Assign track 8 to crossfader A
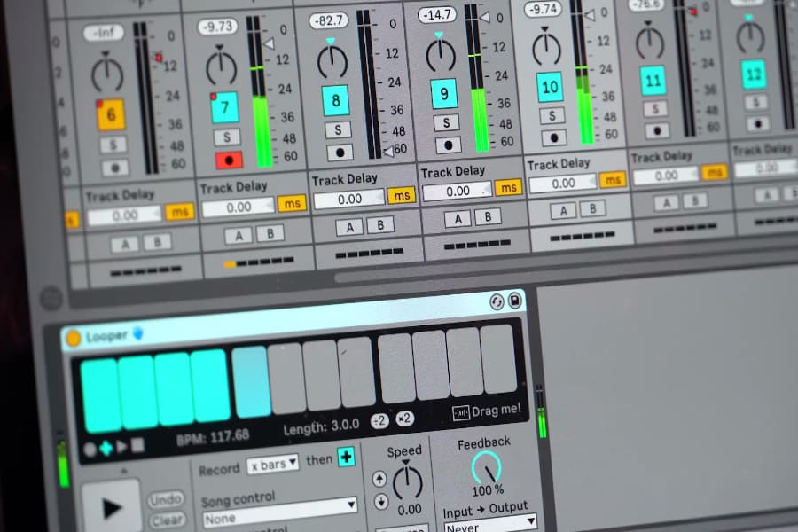This screenshot has height=532, width=798. [349, 227]
